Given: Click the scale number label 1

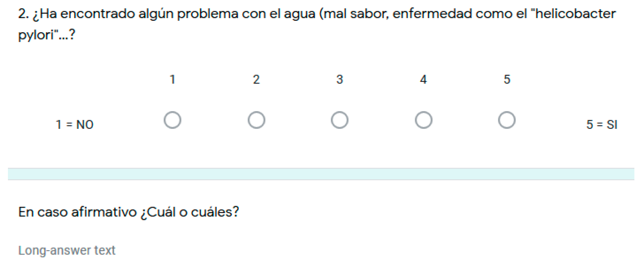Looking at the screenshot, I should click(x=172, y=80).
